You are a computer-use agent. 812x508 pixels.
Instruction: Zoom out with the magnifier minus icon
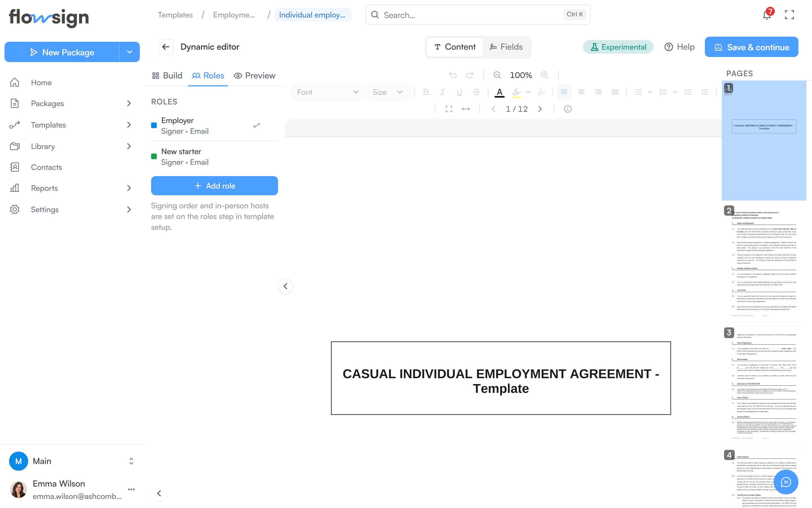pos(497,75)
